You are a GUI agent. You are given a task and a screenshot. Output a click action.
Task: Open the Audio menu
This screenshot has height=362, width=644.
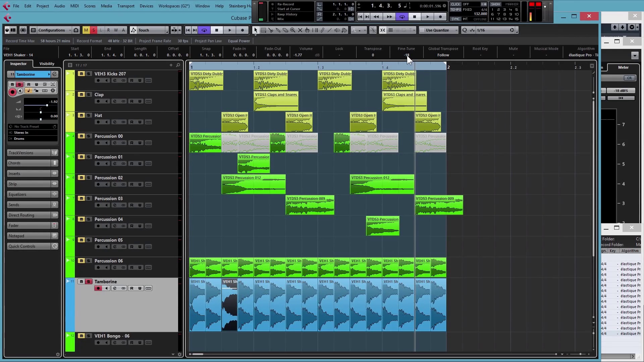[59, 6]
